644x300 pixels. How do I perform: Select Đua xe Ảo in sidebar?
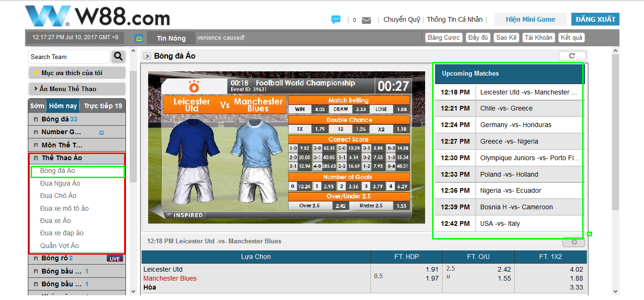pyautogui.click(x=56, y=221)
